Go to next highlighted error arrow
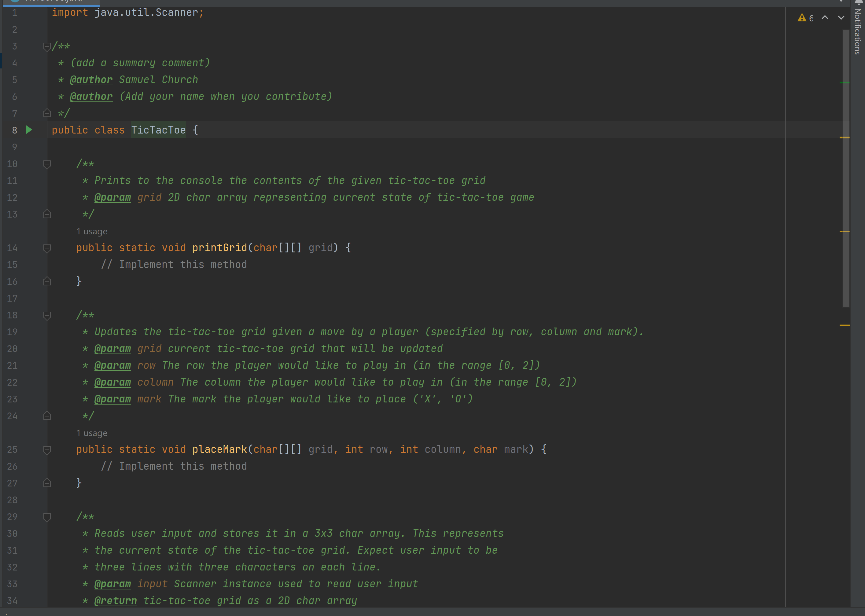This screenshot has width=865, height=616. (841, 17)
